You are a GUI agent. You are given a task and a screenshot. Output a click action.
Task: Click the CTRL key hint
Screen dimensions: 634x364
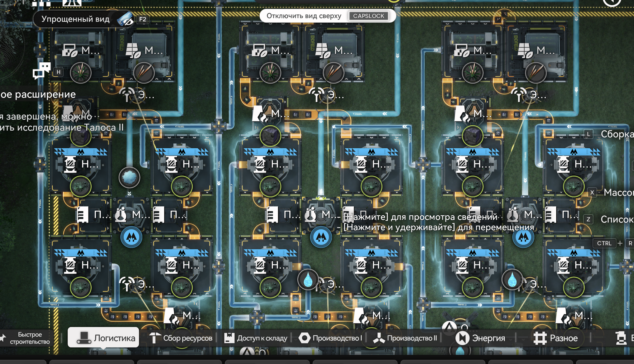point(604,243)
